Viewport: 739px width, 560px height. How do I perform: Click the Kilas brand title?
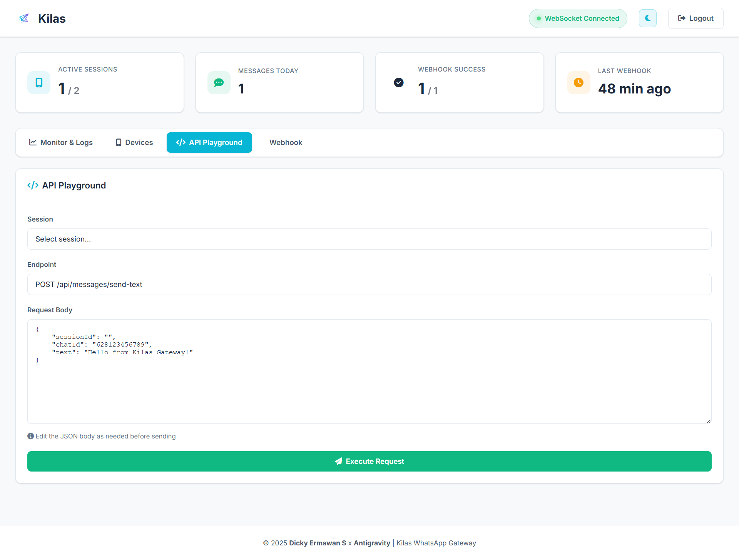(x=52, y=18)
